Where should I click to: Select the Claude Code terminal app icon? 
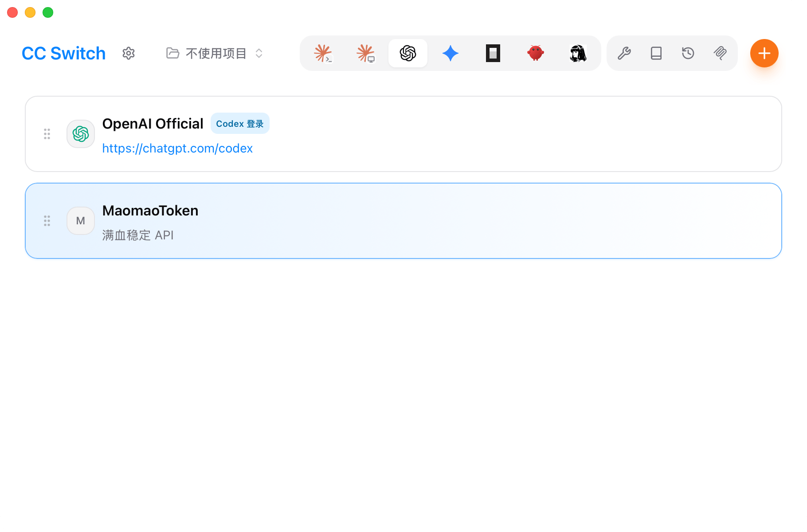click(x=323, y=53)
